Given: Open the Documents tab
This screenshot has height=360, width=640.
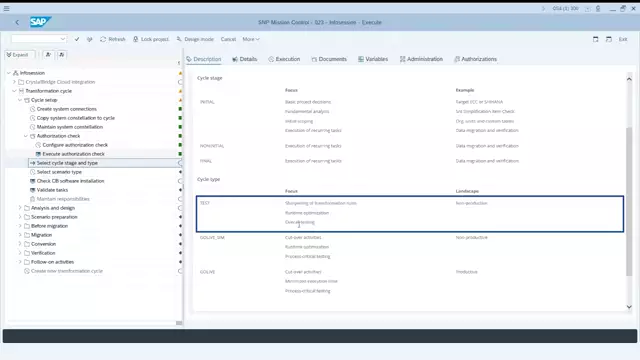Looking at the screenshot, I should 329,59.
